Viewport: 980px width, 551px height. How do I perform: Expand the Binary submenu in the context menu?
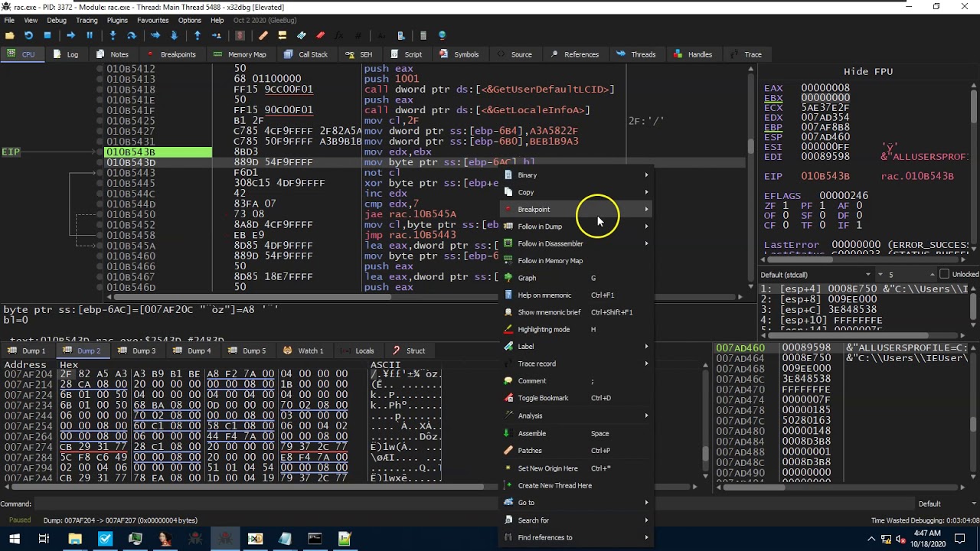(577, 175)
